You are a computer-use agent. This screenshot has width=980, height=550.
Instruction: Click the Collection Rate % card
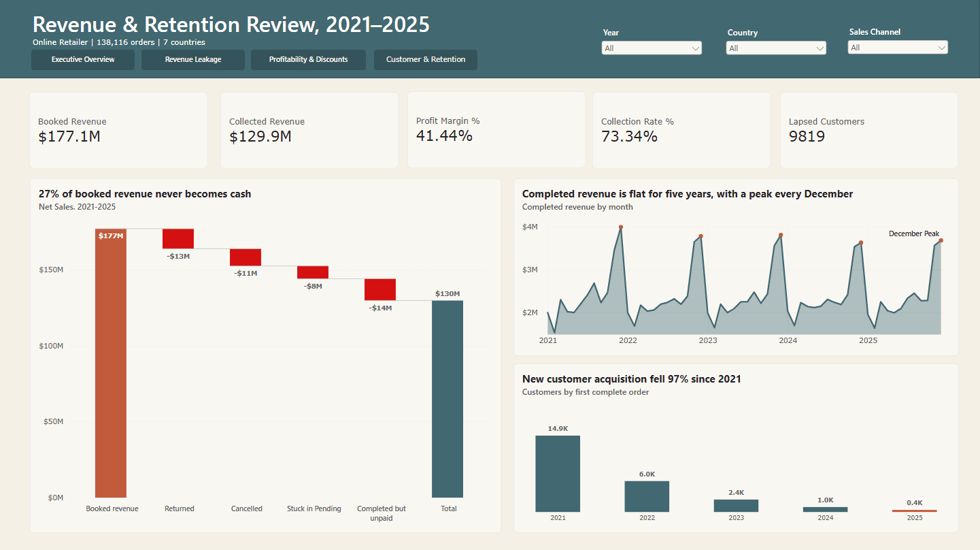[x=681, y=130]
